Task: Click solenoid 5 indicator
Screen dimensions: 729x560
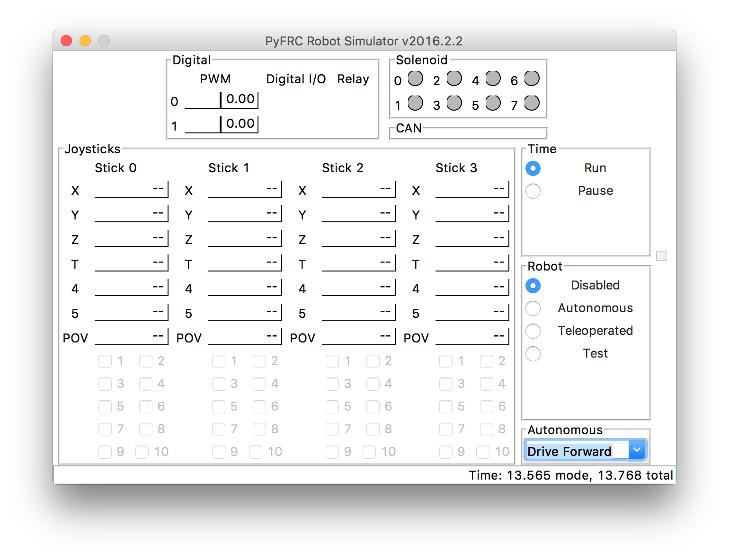Action: [x=493, y=103]
